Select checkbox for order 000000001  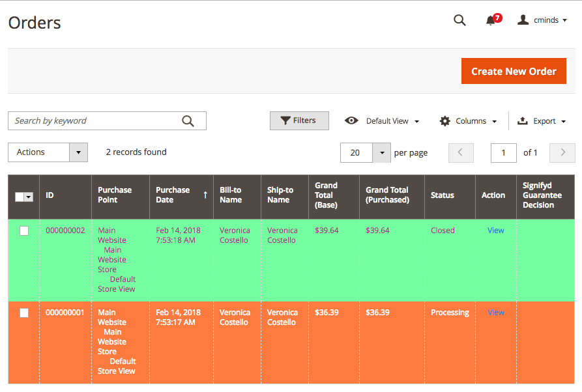[x=24, y=313]
